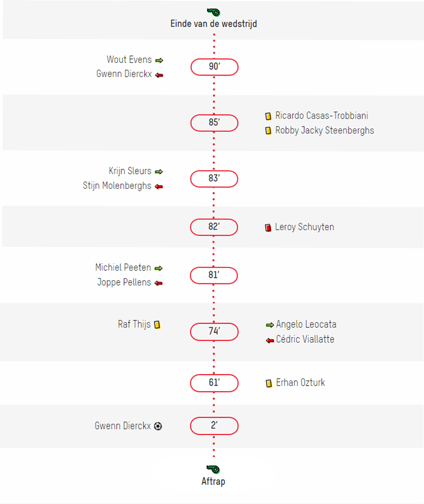
Task: Click the whistle icon above Einde van de wedstrijd
Action: coord(213,12)
